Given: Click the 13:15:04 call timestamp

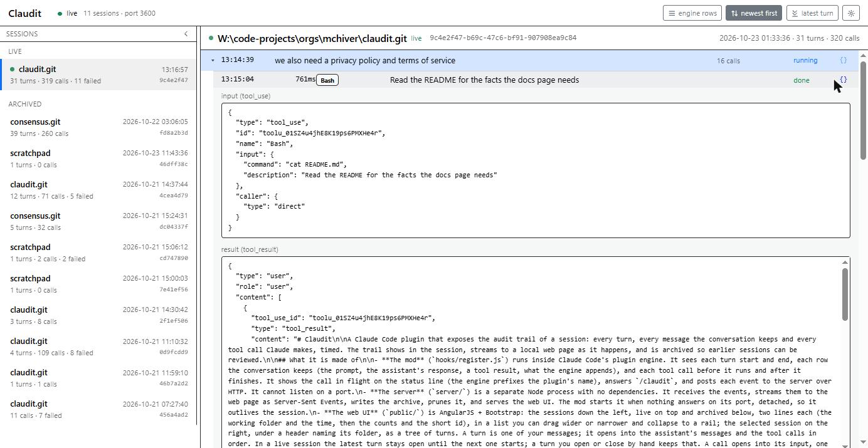Looking at the screenshot, I should pyautogui.click(x=238, y=79).
